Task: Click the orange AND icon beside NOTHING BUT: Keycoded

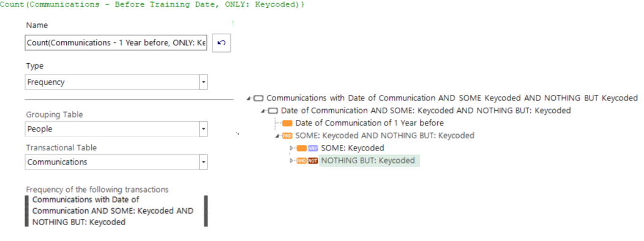Action: pos(302,161)
